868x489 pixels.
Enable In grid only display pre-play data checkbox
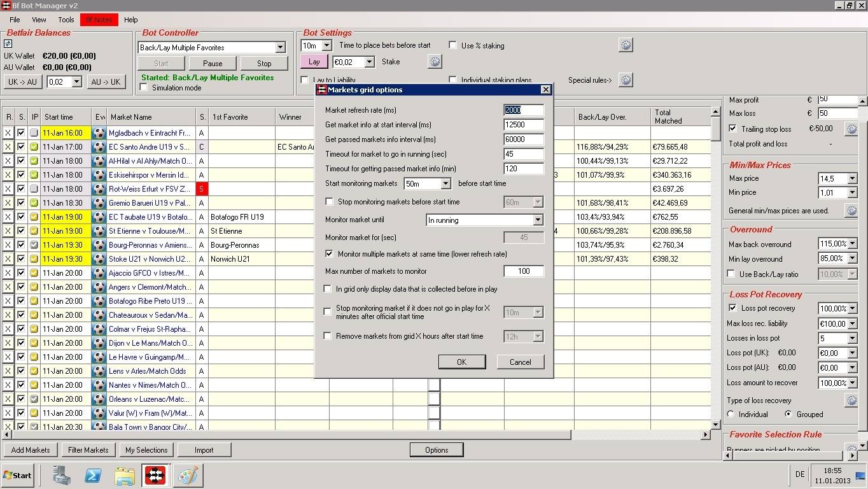click(x=328, y=289)
